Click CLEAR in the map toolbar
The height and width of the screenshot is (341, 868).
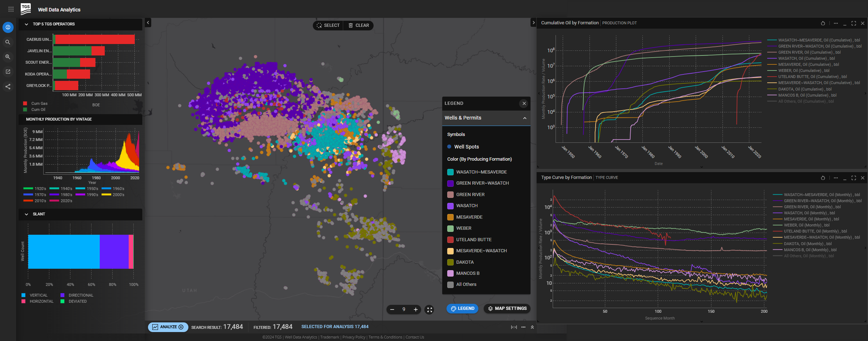(x=359, y=25)
